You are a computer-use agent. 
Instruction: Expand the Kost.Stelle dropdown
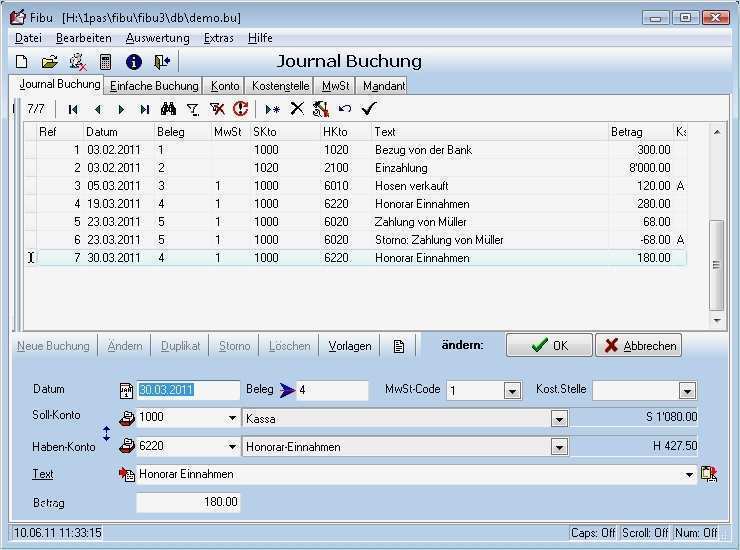click(x=687, y=390)
